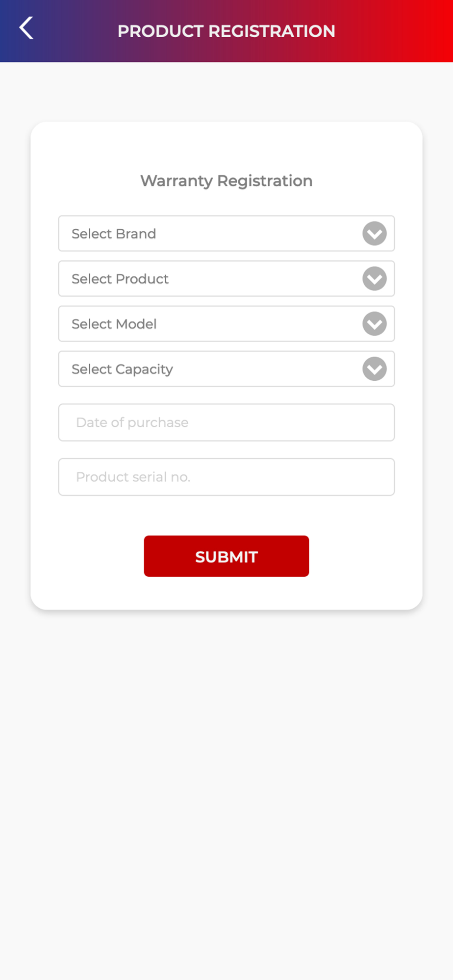Focus the Date of purchase field
453x980 pixels.
(x=226, y=422)
